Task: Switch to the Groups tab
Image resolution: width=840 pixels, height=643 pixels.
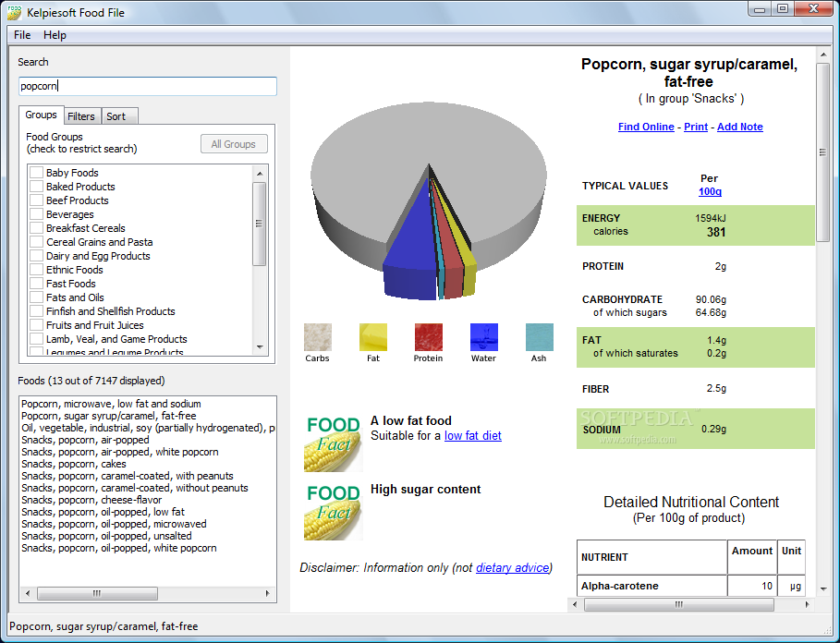Action: coord(42,115)
